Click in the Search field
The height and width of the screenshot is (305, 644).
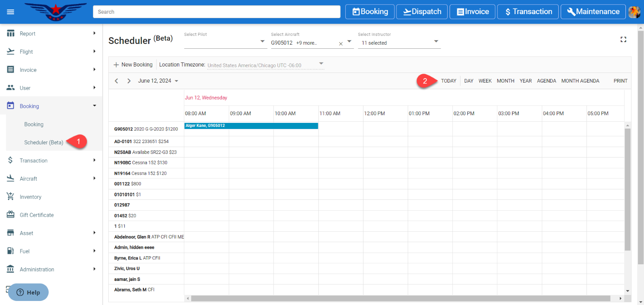pyautogui.click(x=217, y=12)
